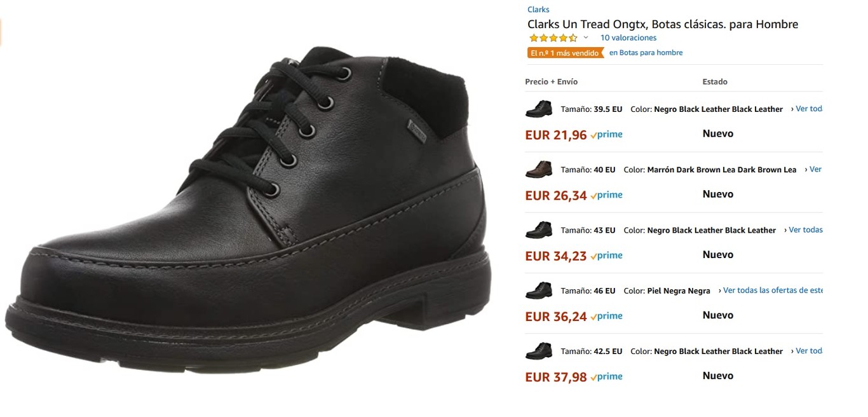
Task: Select the 39.5 EU black boot thumbnail
Action: point(539,109)
